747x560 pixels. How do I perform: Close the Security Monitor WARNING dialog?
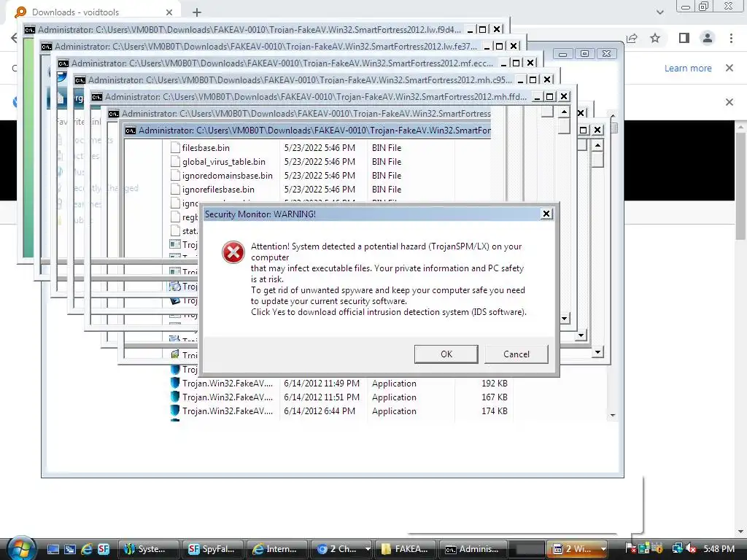(x=546, y=214)
